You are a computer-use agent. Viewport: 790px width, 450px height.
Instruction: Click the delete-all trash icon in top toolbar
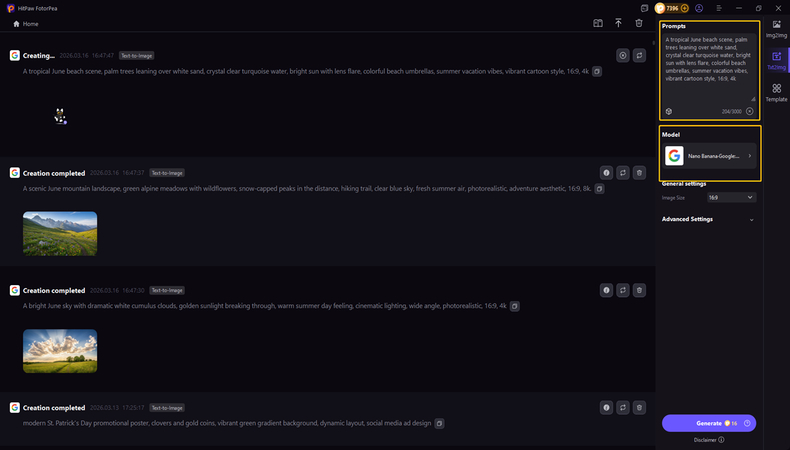[639, 23]
